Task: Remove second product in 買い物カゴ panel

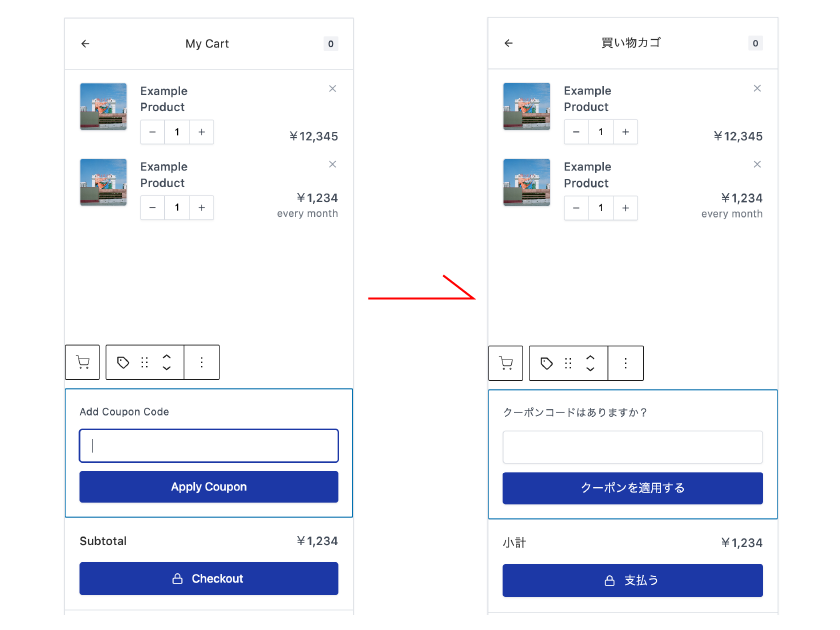Action: [757, 164]
